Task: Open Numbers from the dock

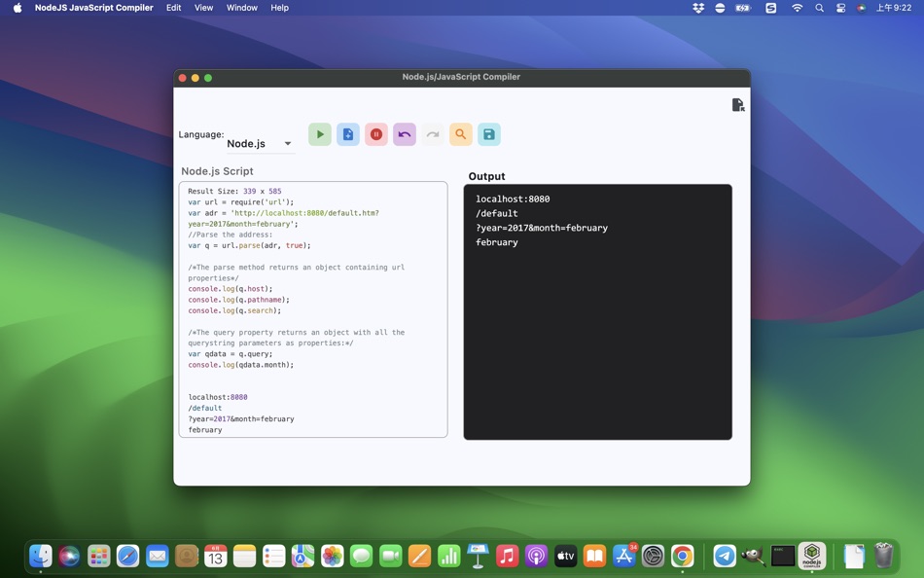Action: tap(449, 556)
